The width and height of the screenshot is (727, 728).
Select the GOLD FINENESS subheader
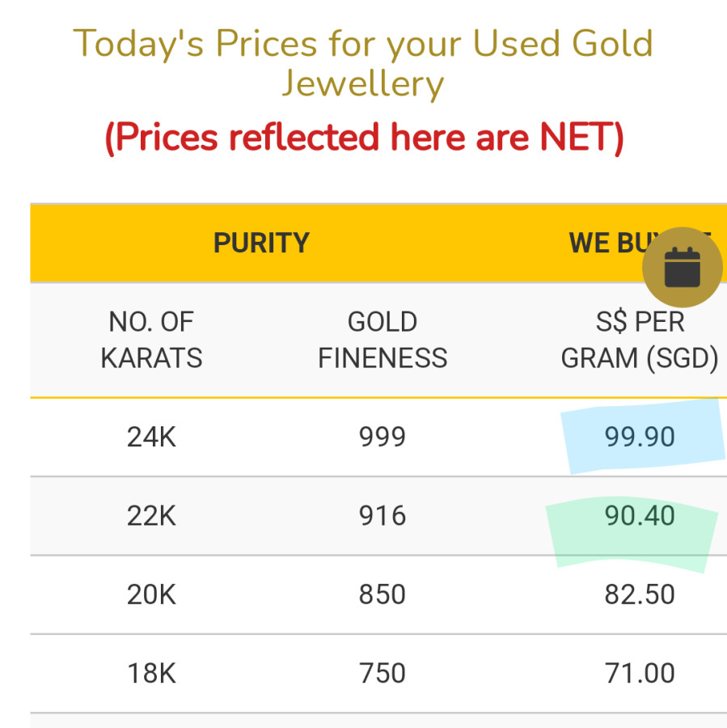(x=382, y=340)
